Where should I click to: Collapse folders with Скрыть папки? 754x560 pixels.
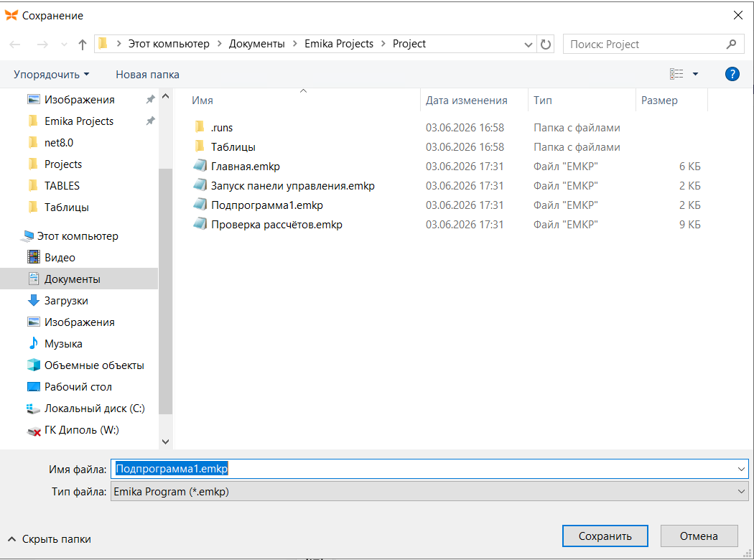[50, 539]
